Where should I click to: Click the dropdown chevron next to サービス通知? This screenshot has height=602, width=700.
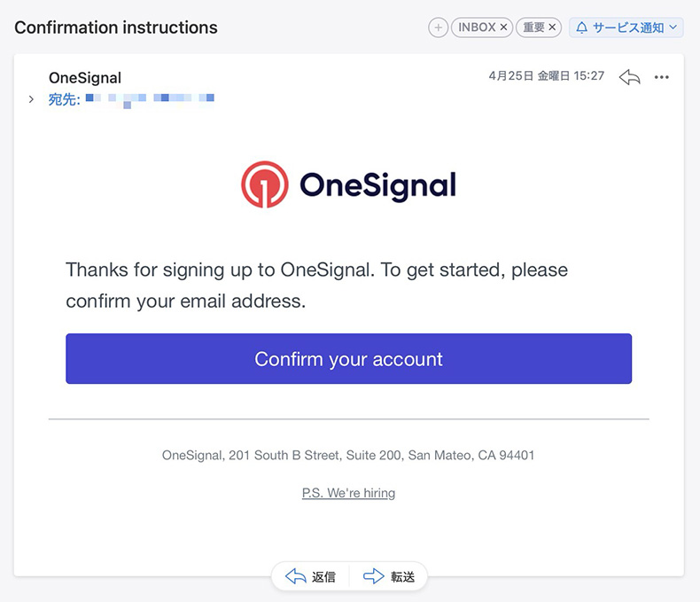673,27
